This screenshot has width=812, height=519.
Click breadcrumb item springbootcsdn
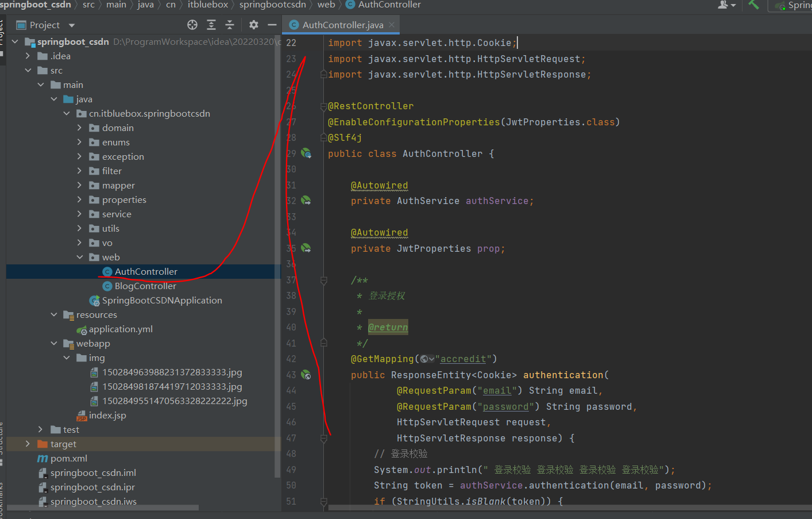[273, 5]
